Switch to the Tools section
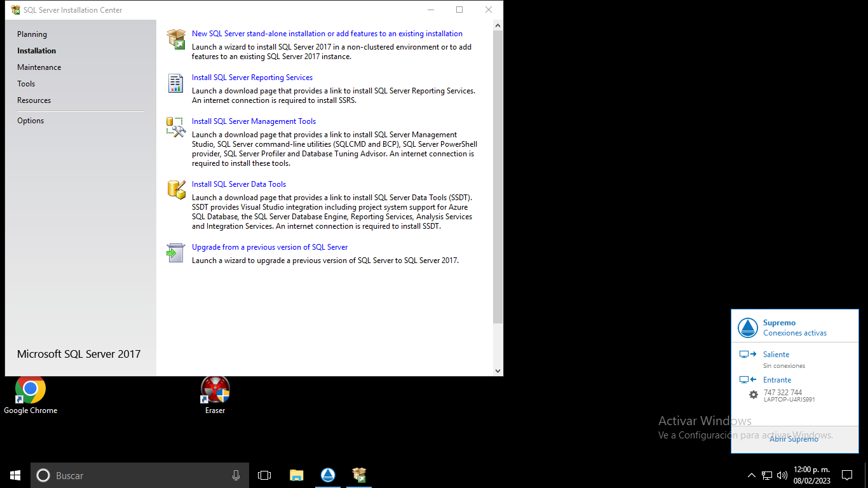Image resolution: width=868 pixels, height=488 pixels. click(26, 84)
